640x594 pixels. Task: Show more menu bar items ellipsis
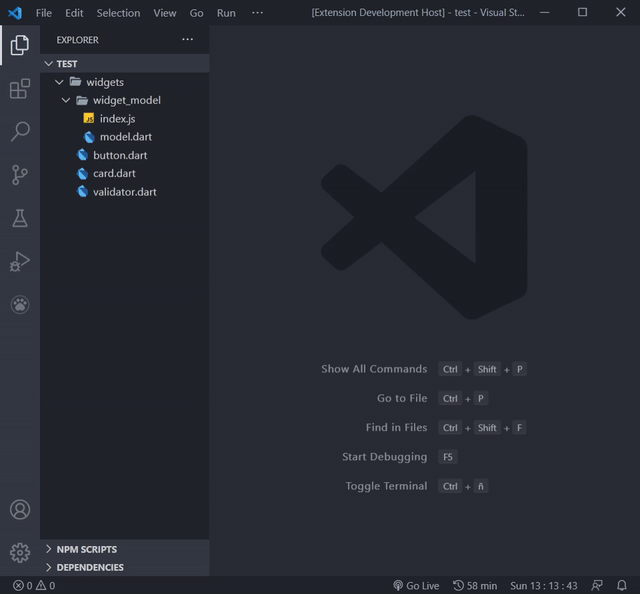click(257, 13)
